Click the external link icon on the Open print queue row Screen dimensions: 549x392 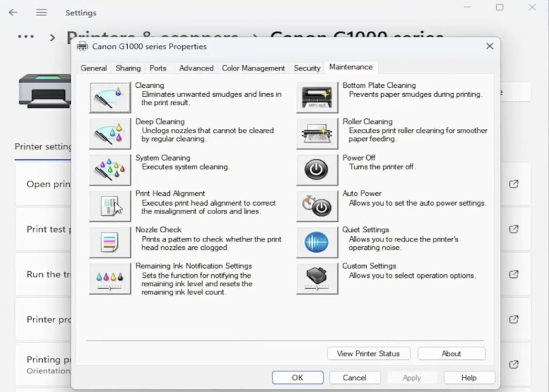click(514, 184)
